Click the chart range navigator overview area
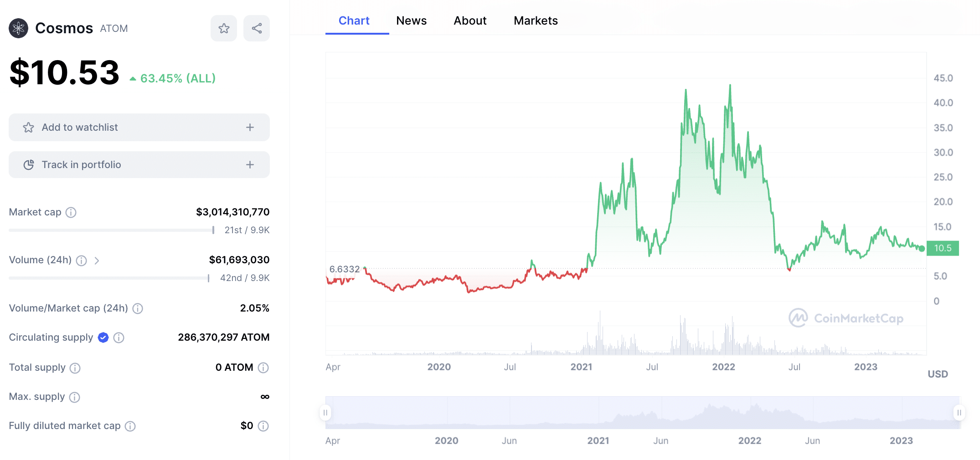The height and width of the screenshot is (460, 980). coord(643,413)
